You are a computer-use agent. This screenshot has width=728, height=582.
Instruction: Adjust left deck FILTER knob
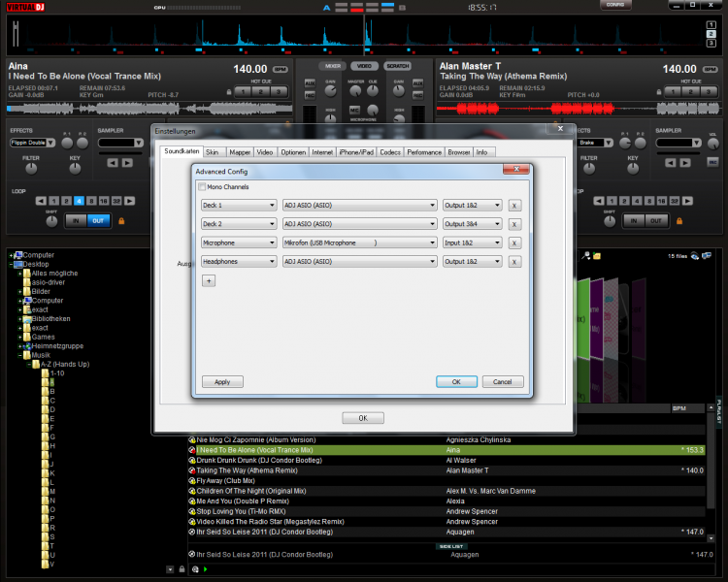click(31, 169)
